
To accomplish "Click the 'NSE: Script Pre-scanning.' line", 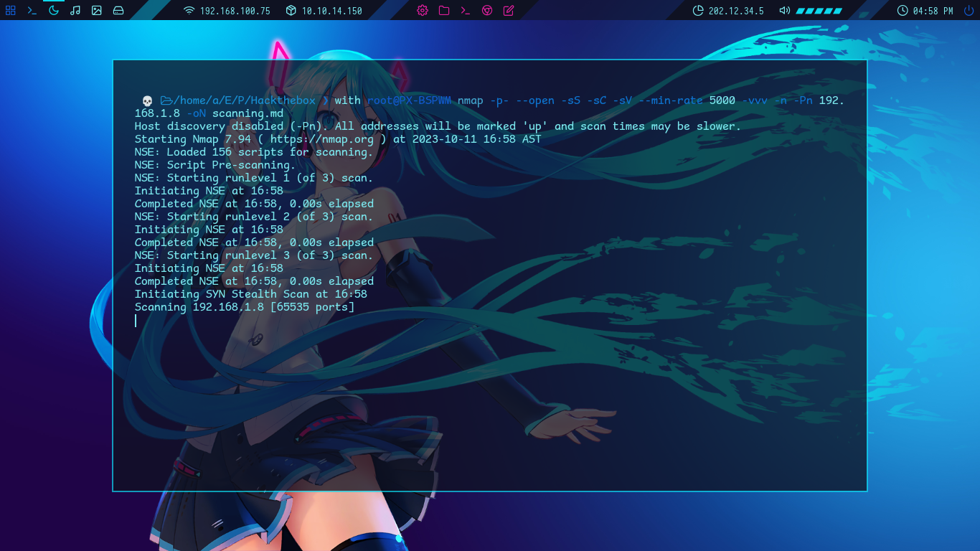I will click(215, 165).
